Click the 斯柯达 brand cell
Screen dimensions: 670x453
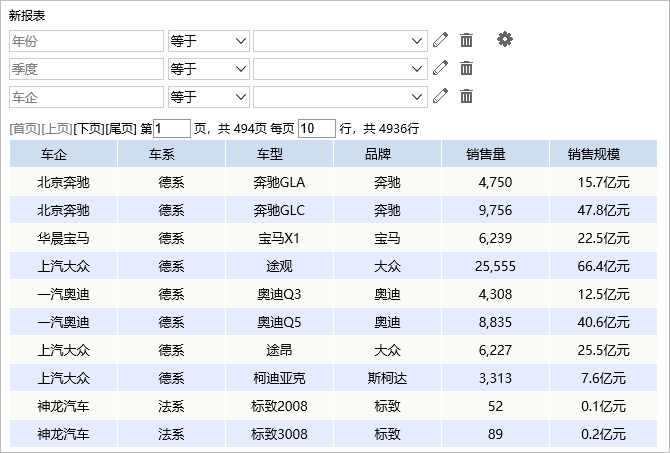pos(387,378)
